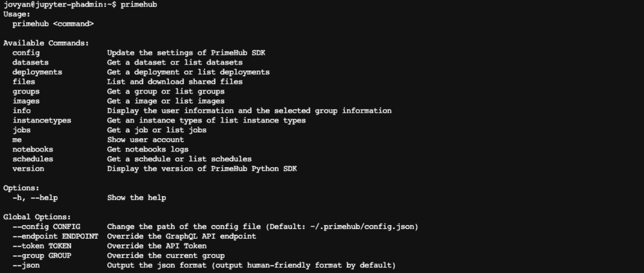644x273 pixels.
Task: Select the '--config CONFIG' global option
Action: [46, 227]
